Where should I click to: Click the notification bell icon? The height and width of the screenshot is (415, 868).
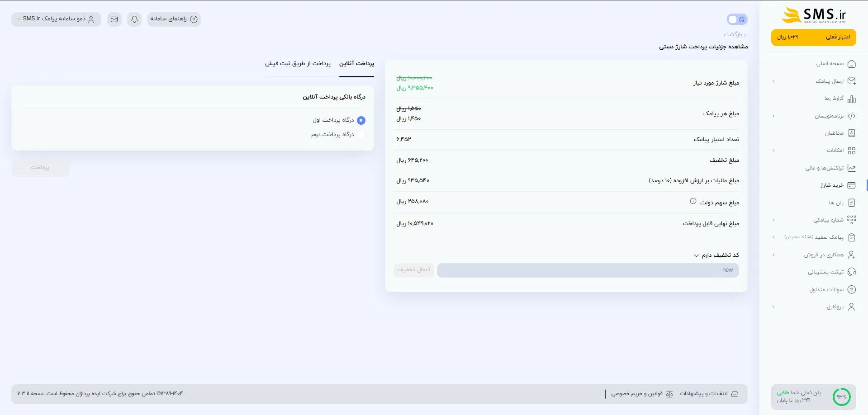tap(134, 19)
